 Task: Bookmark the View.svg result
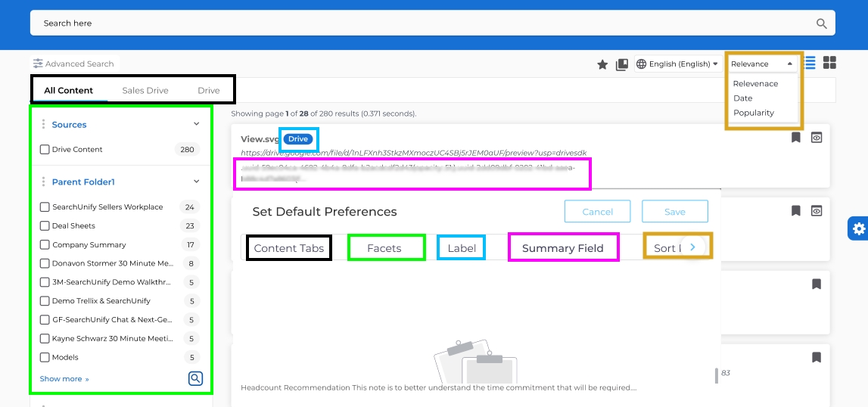point(796,138)
